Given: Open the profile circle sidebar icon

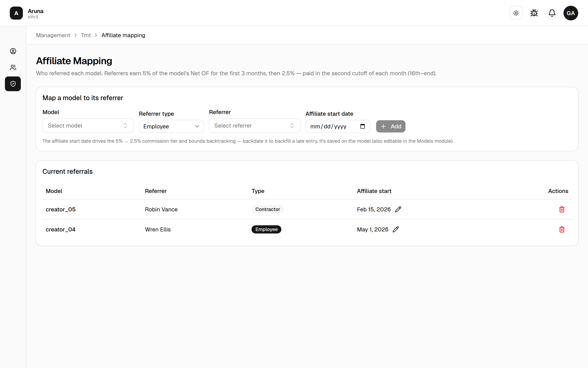Looking at the screenshot, I should 13,51.
